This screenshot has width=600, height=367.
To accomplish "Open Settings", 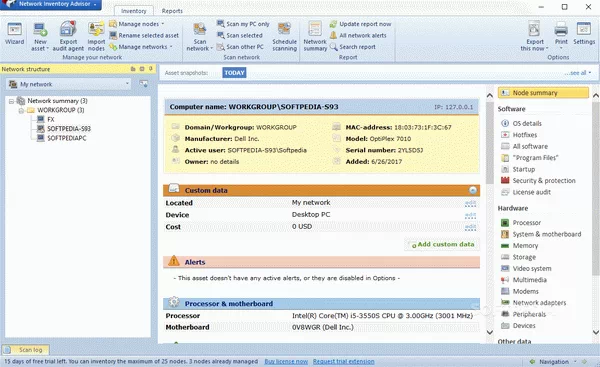I will pos(584,34).
